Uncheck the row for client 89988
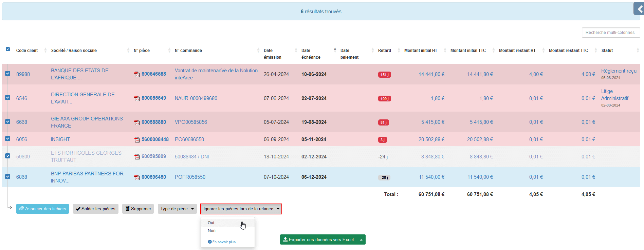 pos(8,74)
